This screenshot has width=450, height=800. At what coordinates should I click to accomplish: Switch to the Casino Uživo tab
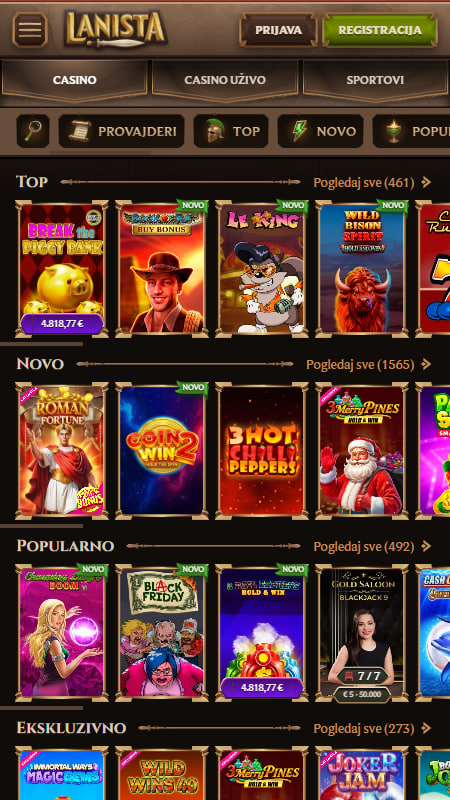225,80
